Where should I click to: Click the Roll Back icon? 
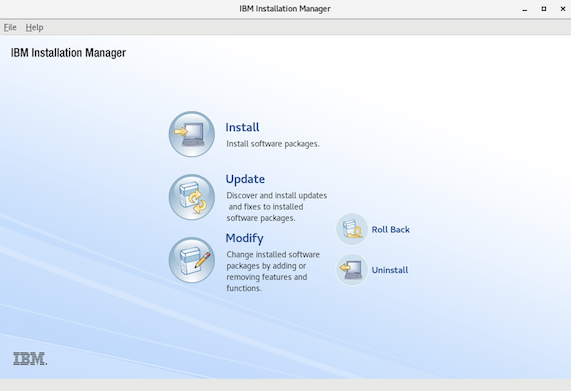352,229
